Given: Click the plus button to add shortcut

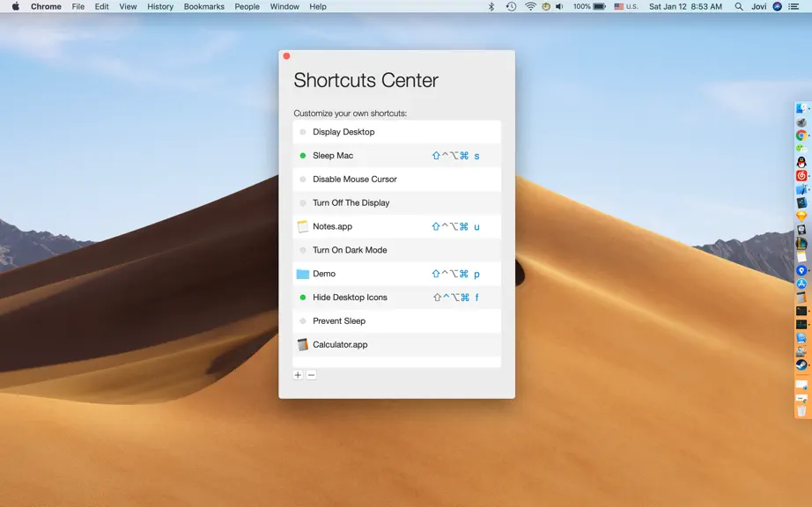Looking at the screenshot, I should [298, 375].
